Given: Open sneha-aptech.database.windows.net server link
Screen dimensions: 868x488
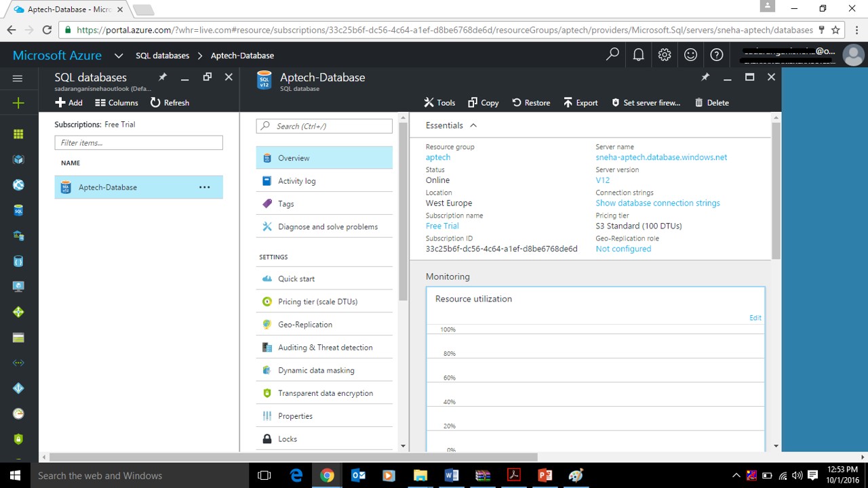Looking at the screenshot, I should (x=661, y=157).
